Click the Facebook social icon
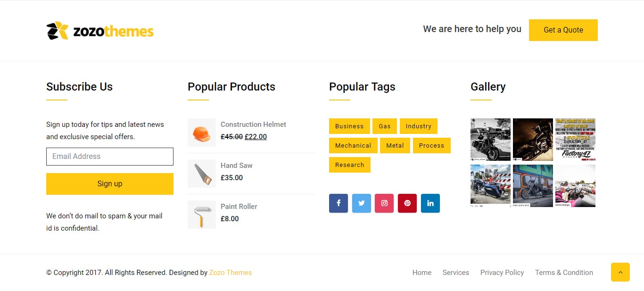This screenshot has height=291, width=644. pyautogui.click(x=338, y=203)
